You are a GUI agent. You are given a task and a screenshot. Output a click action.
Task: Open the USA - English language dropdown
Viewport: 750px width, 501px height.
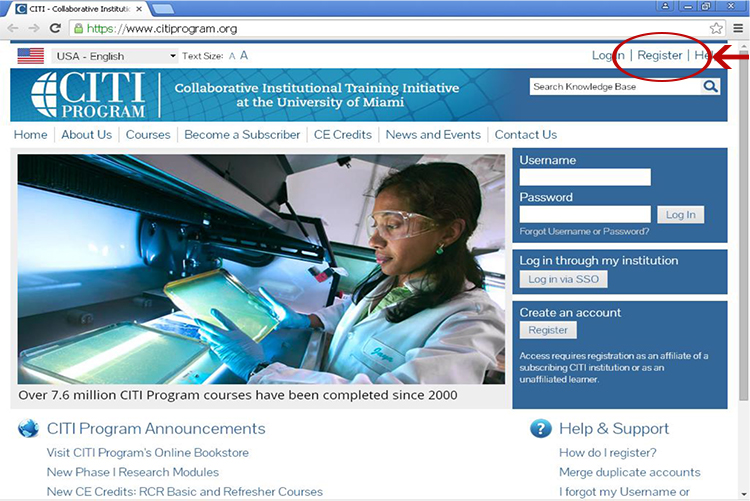[114, 56]
